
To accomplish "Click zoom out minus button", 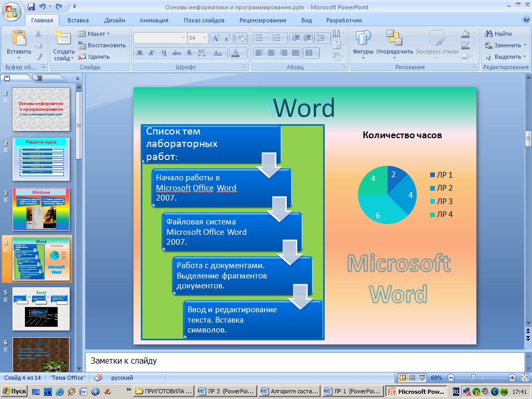I will pos(451,378).
